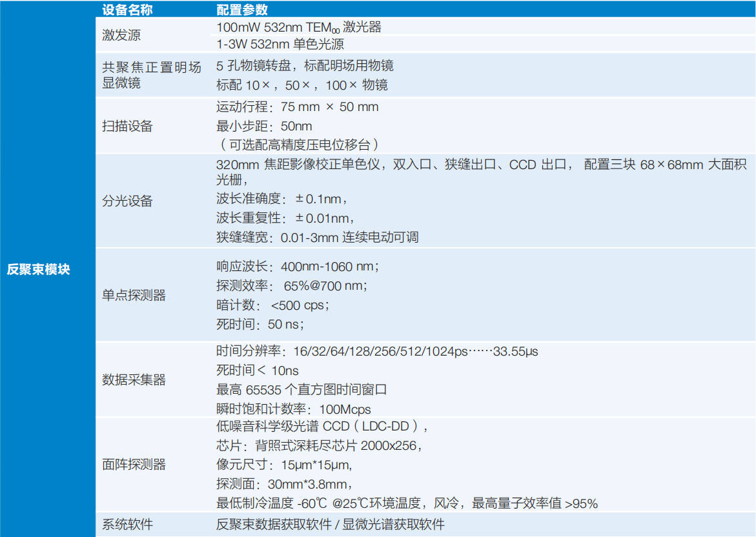Select the 运动行程 75 mm × 50 mm text
Viewport: 756px width, 537px height.
297,107
